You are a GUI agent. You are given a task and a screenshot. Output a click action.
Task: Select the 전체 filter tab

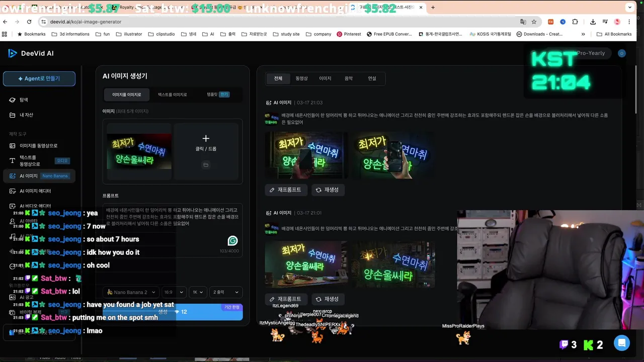point(278,78)
